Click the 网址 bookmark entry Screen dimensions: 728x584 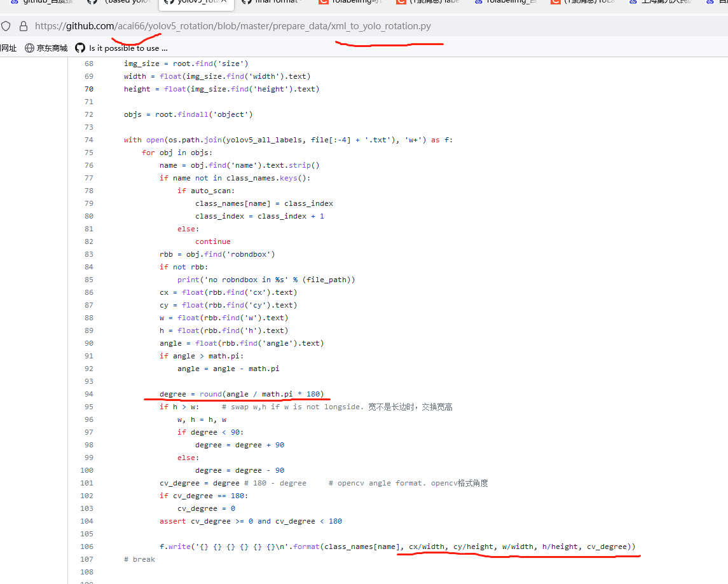pos(8,48)
